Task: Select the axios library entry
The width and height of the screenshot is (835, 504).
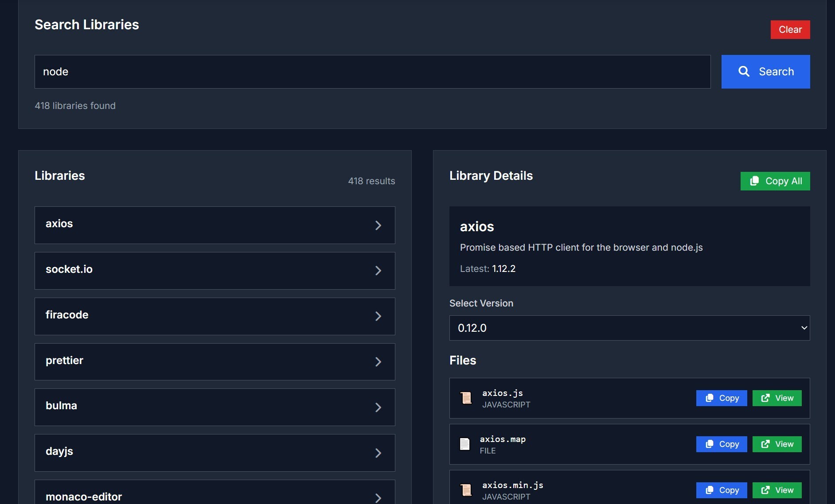Action: coord(215,225)
